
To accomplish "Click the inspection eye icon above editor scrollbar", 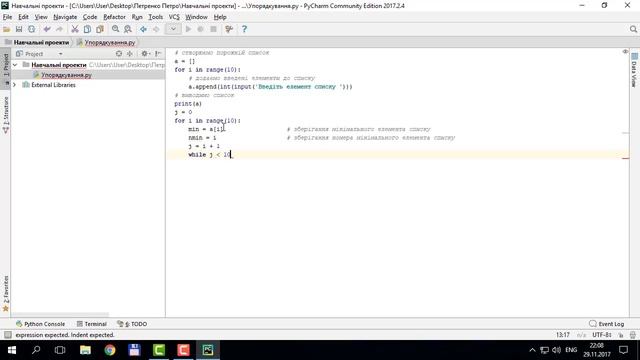I will 625,52.
